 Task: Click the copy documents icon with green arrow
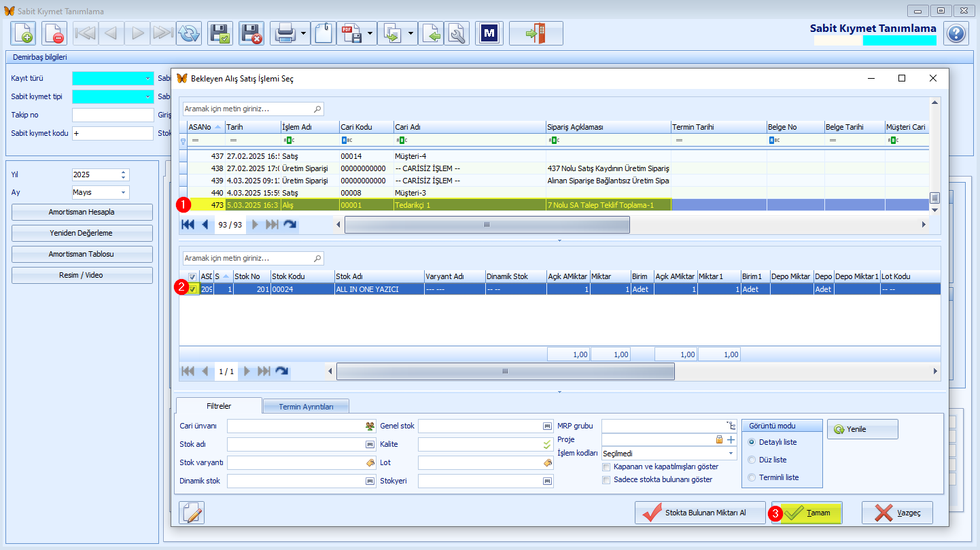392,33
